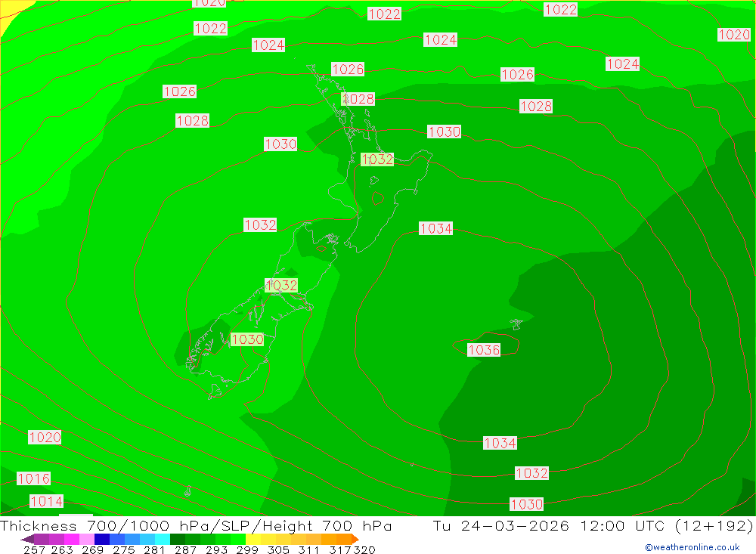Pick the light pink legend swatch
Viewport: 756px width, 554px height.
click(x=87, y=539)
